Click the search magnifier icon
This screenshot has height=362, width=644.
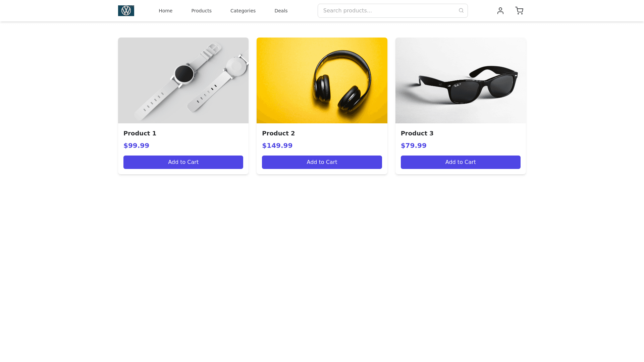click(461, 11)
